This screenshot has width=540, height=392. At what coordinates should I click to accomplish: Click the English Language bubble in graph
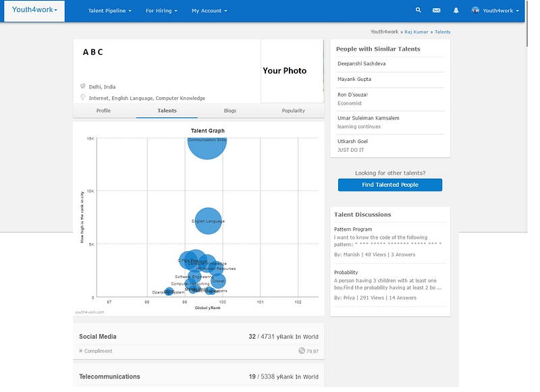pos(208,221)
